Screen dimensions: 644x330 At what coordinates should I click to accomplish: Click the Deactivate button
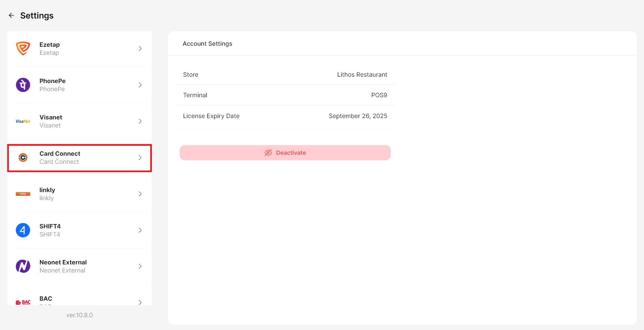click(285, 153)
